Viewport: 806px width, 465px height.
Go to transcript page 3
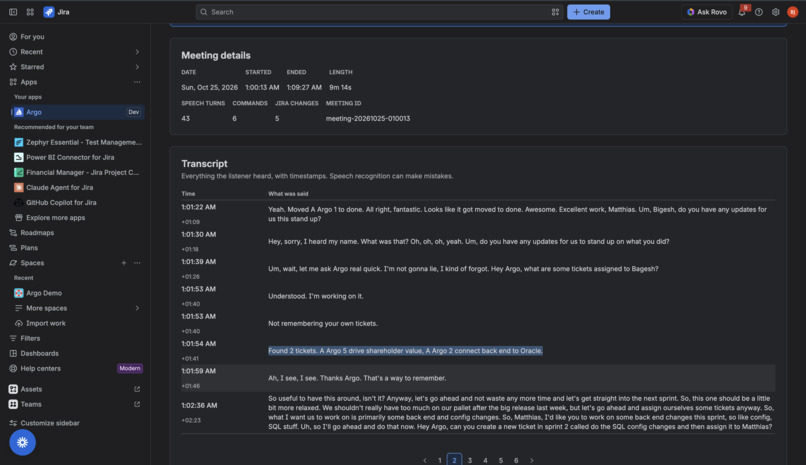click(470, 460)
